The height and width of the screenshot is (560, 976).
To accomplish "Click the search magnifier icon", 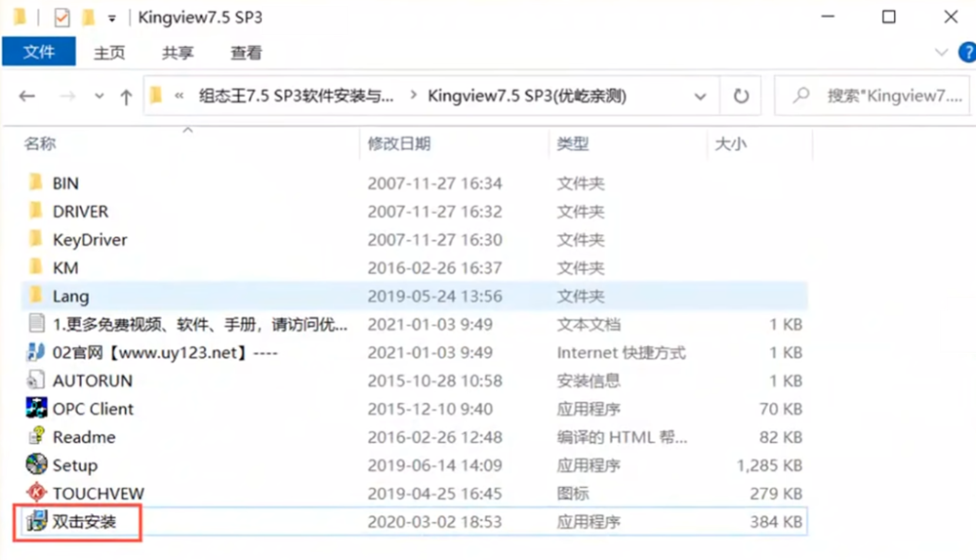I will pyautogui.click(x=801, y=96).
